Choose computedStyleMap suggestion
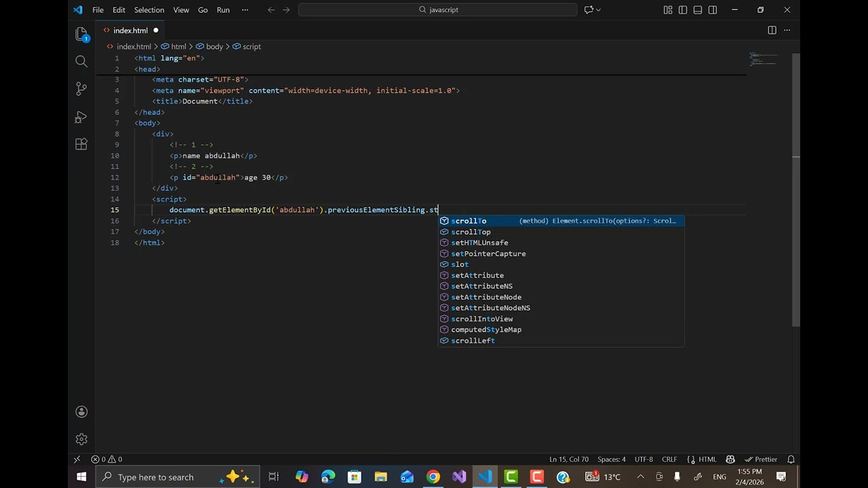The width and height of the screenshot is (868, 488). click(x=561, y=329)
